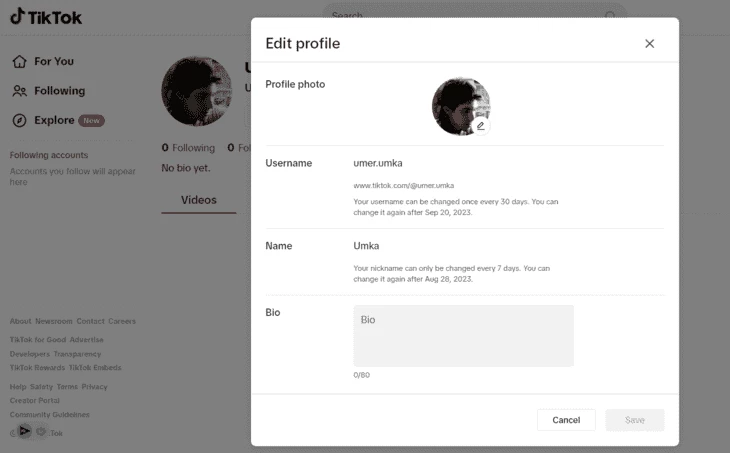
Task: Click the search magnifier icon
Action: 610,15
